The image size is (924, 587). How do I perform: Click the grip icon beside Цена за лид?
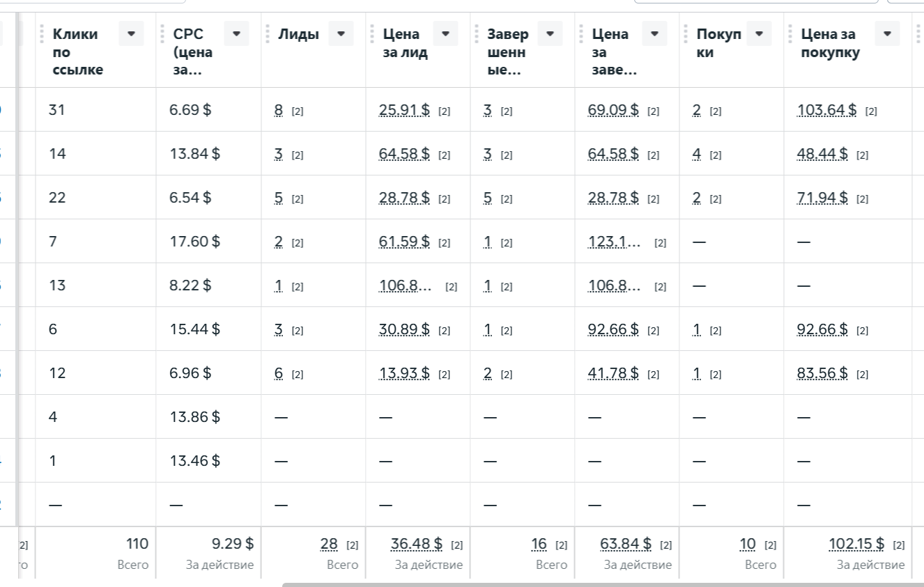click(371, 33)
